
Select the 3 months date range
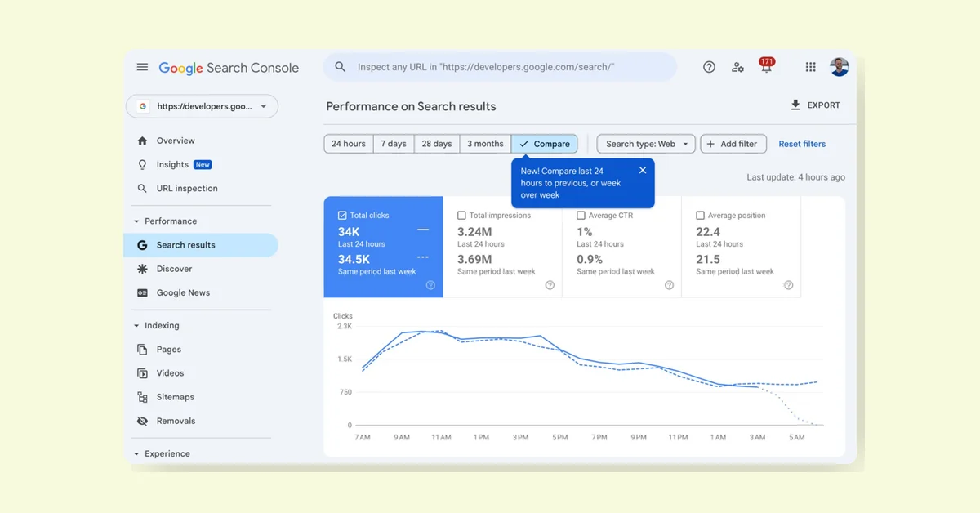coord(485,144)
